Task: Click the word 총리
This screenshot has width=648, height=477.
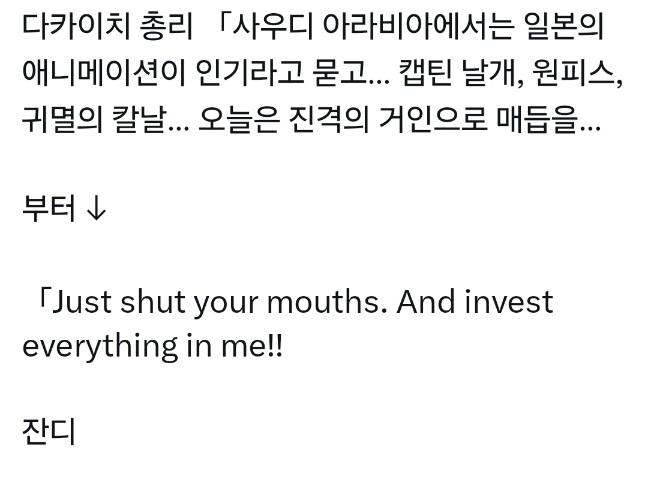Action: click(x=167, y=26)
